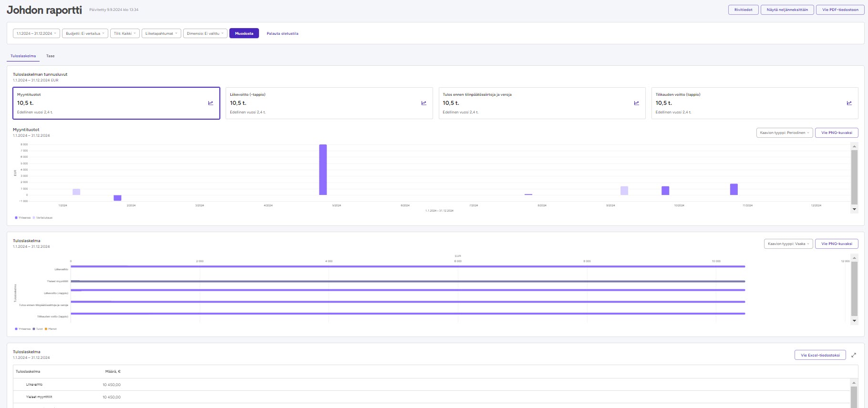
Task: Export report with Vie PDF-tiedostoon
Action: [x=840, y=10]
